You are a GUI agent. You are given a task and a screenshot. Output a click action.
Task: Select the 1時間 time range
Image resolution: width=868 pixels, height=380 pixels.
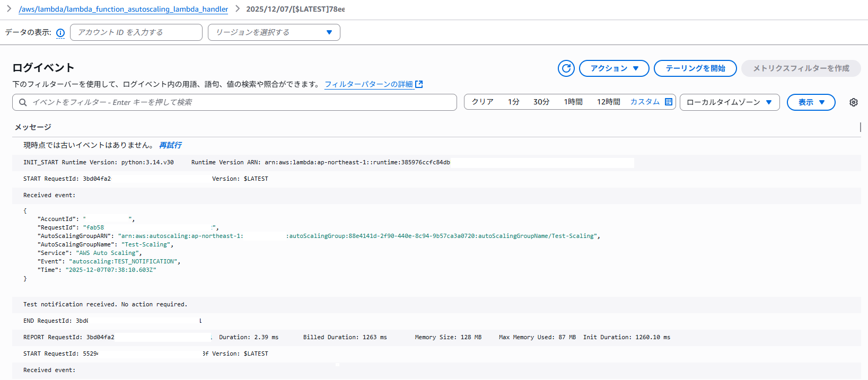point(573,102)
